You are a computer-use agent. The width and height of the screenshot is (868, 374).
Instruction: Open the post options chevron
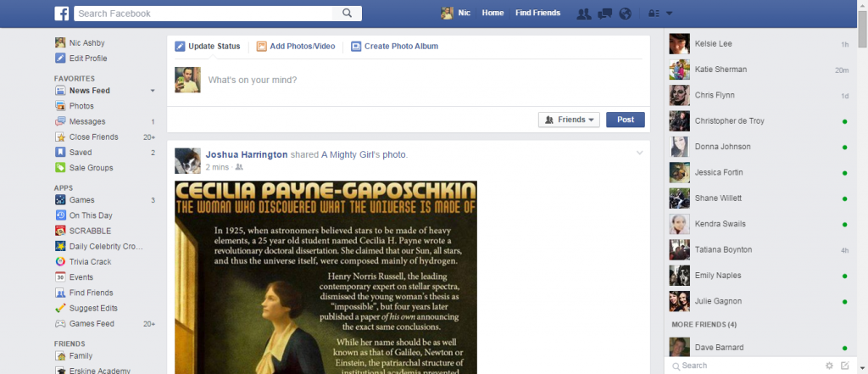pos(639,153)
